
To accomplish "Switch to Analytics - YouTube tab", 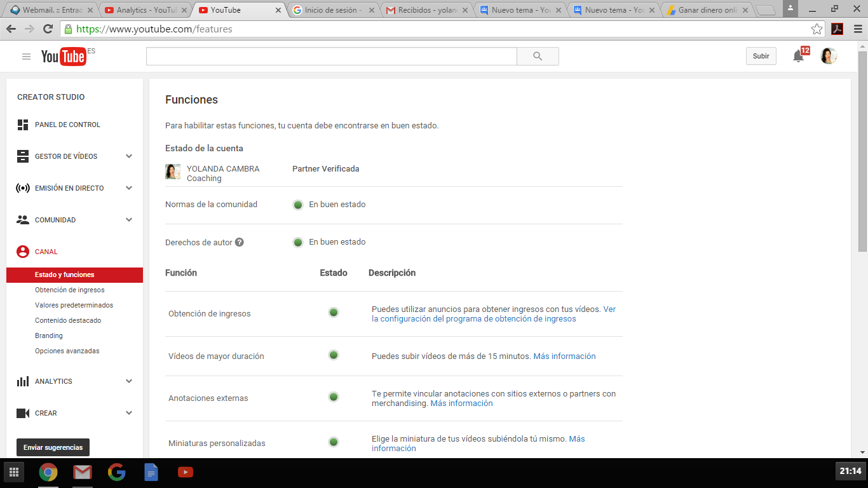I will [x=145, y=10].
